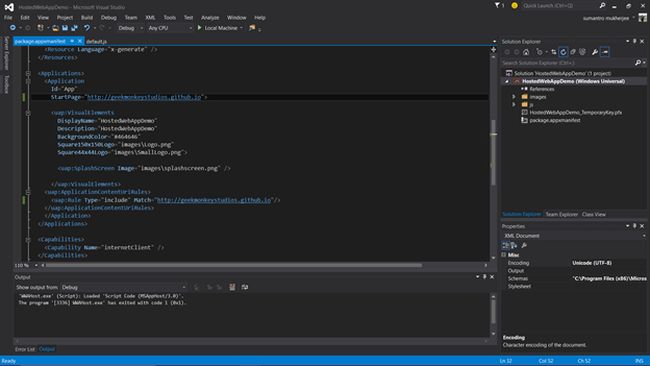Open the notifications flag icon
This screenshot has height=366, width=650.
497,5
